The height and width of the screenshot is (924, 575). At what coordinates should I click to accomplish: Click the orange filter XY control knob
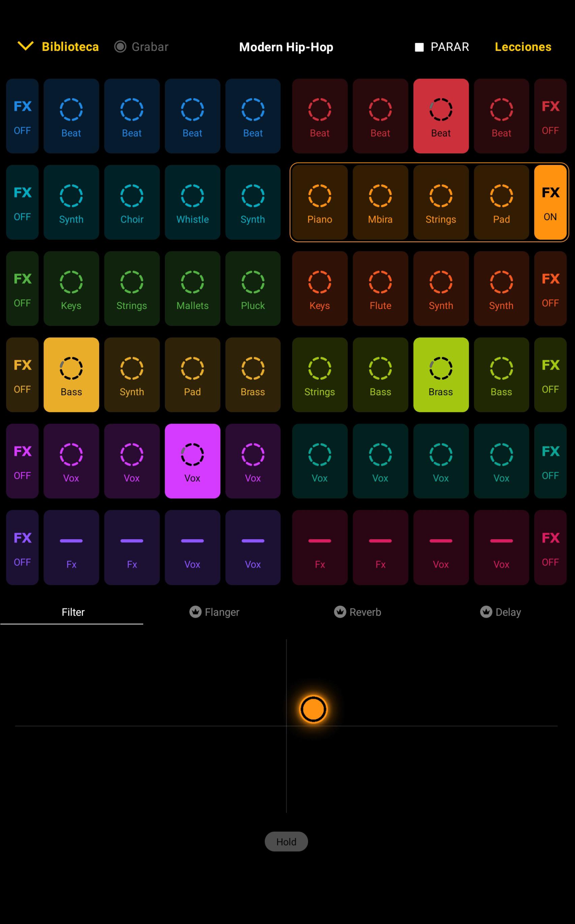tap(313, 709)
